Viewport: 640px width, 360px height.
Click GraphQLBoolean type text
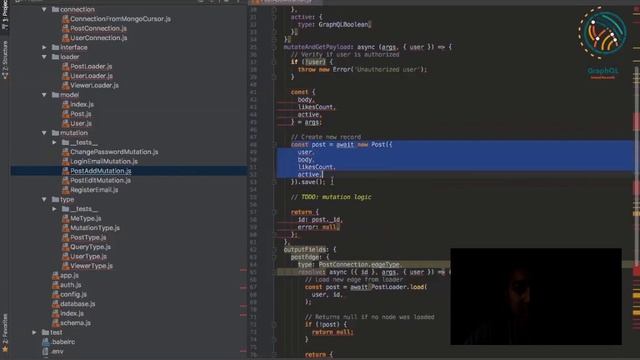pos(344,24)
